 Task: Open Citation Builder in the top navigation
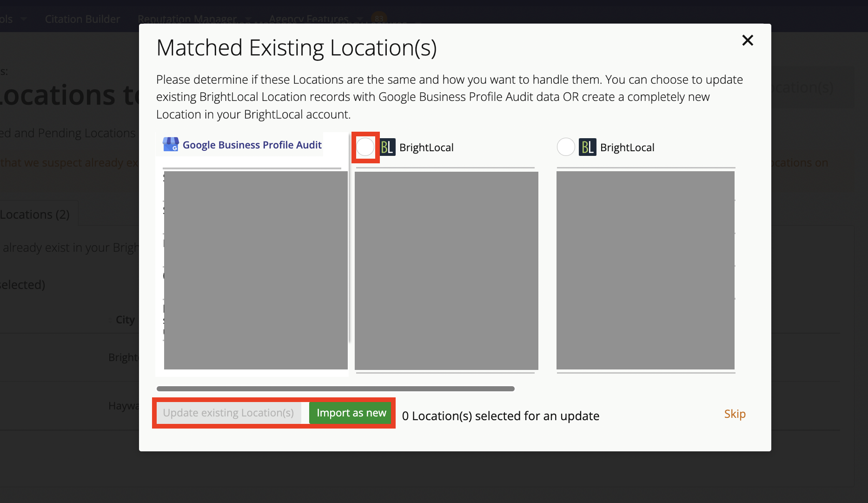(82, 19)
